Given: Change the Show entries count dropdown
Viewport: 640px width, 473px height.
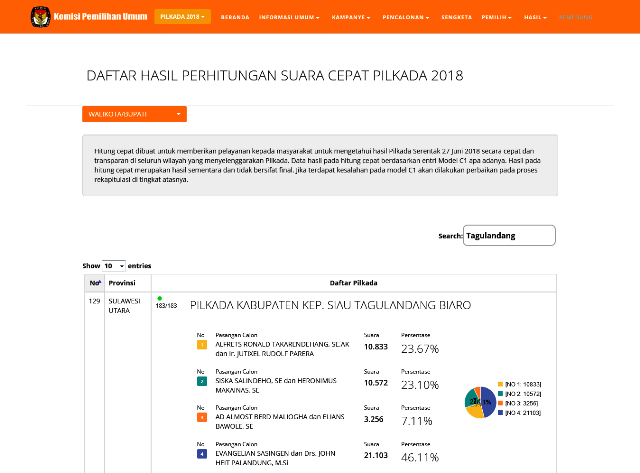Looking at the screenshot, I should (114, 266).
